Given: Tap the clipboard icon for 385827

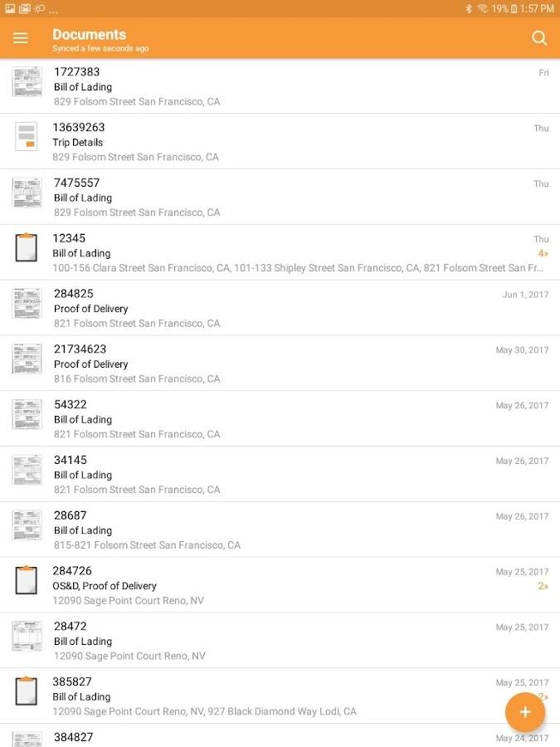Looking at the screenshot, I should pos(27,691).
